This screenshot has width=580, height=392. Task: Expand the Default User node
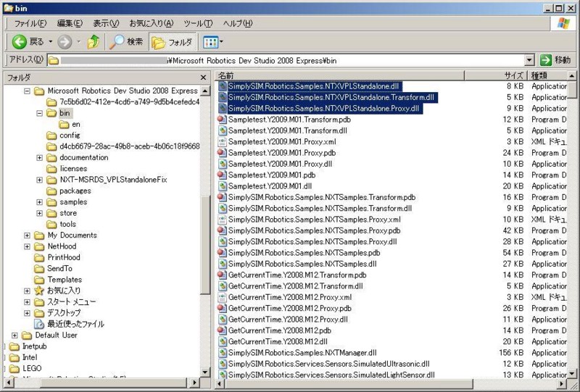click(x=14, y=335)
